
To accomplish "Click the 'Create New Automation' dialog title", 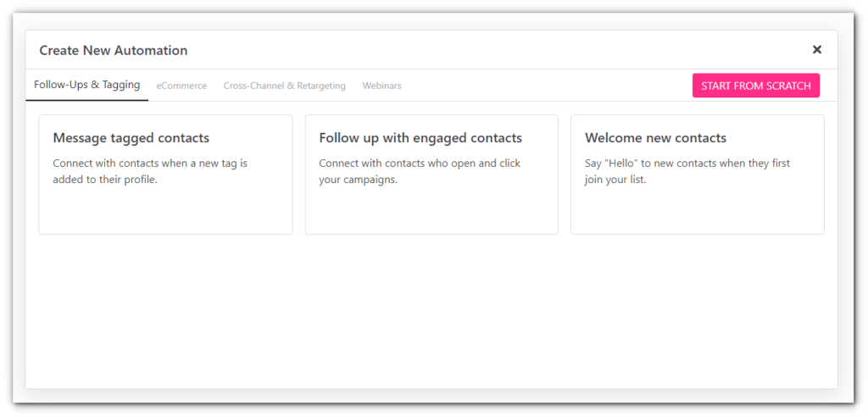I will point(114,50).
